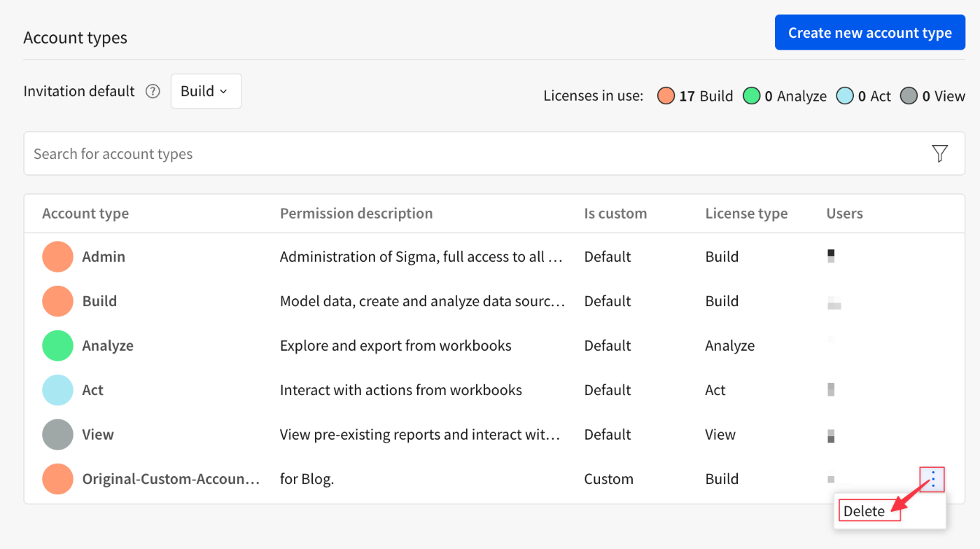Click the Analyze license legend circle
980x549 pixels.
751,96
